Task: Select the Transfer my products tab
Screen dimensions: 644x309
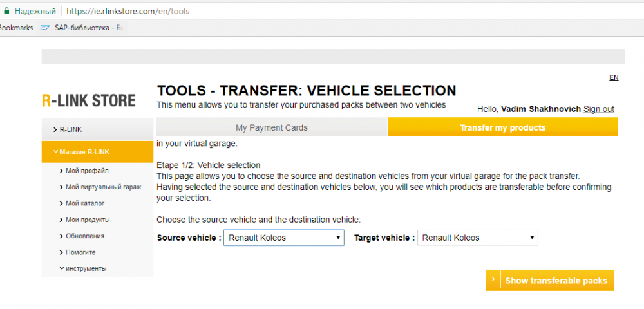Action: tap(503, 127)
